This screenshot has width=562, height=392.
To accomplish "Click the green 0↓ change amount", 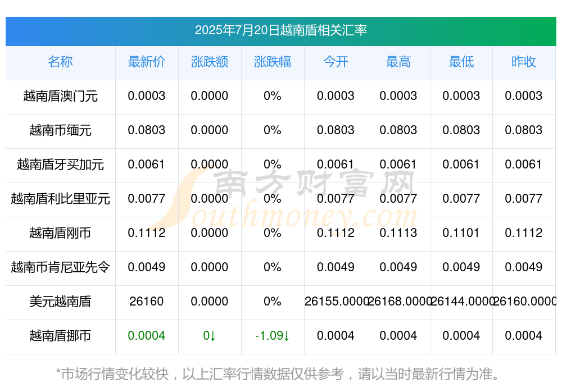I will click(x=210, y=336).
